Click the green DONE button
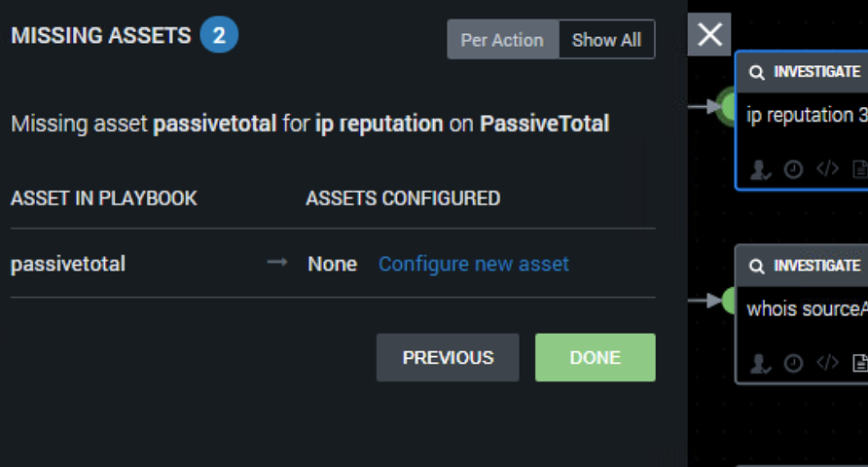 (596, 357)
